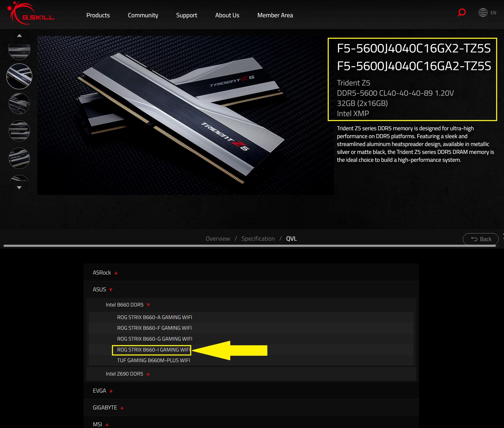504x428 pixels.
Task: Expand the MSI motherboard list
Action: pos(251,423)
